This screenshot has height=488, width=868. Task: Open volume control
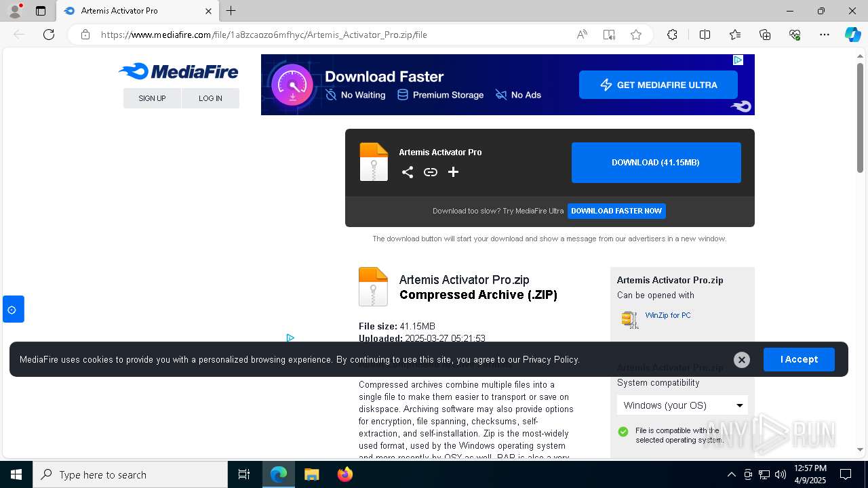(x=781, y=474)
